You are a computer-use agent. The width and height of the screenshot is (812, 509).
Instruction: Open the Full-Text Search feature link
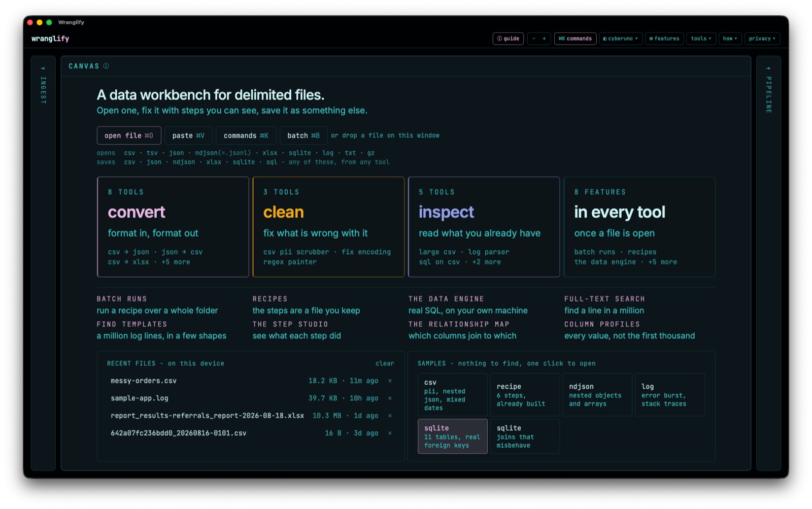604,305
